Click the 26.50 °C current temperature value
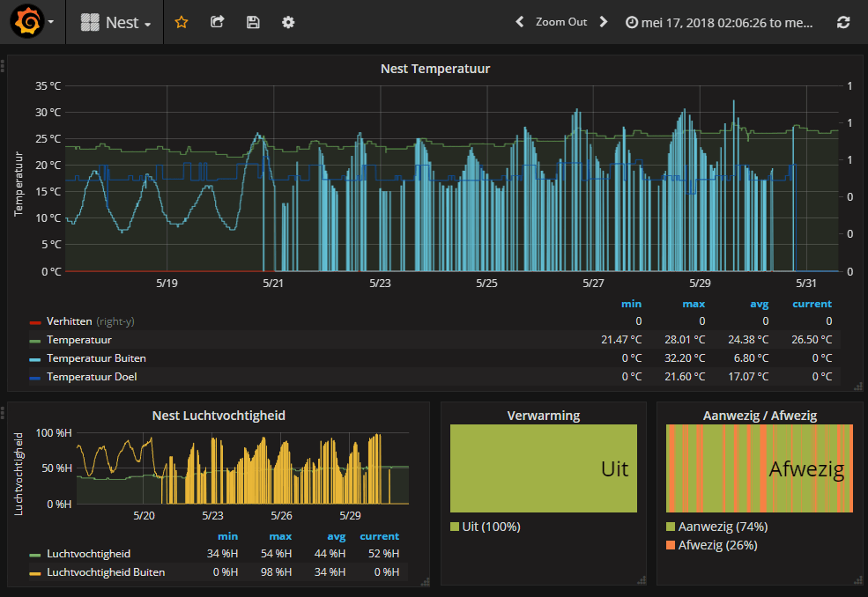Image resolution: width=868 pixels, height=597 pixels. click(x=812, y=340)
